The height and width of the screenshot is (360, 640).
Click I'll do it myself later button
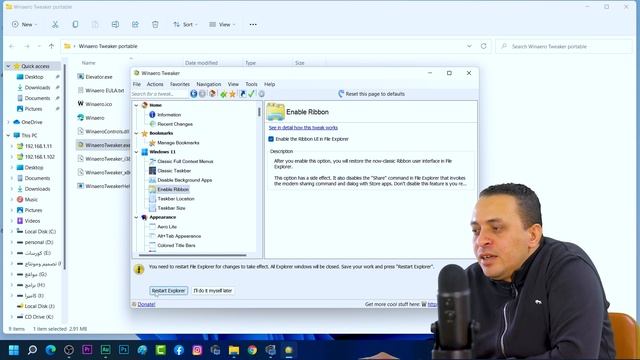pyautogui.click(x=213, y=291)
